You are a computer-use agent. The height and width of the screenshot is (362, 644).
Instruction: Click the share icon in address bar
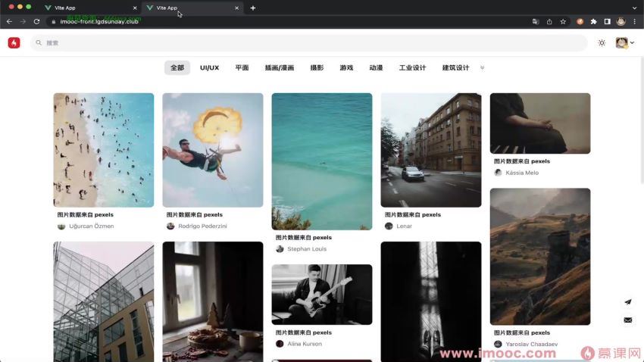coord(549,21)
